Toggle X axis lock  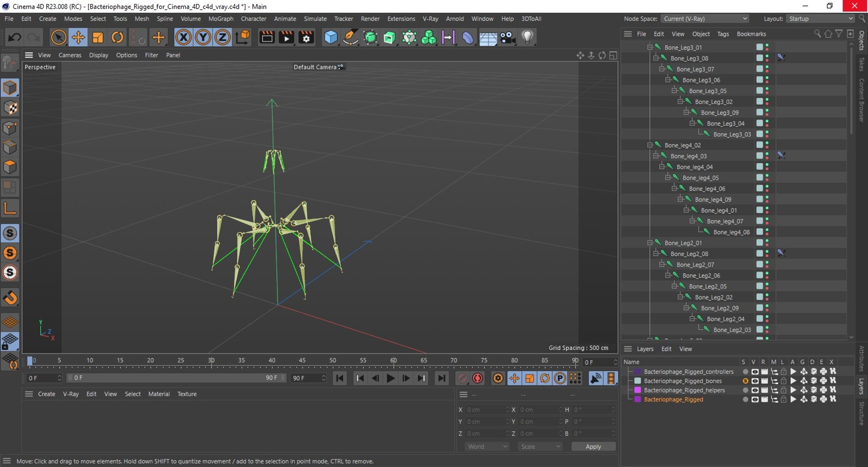tap(183, 37)
